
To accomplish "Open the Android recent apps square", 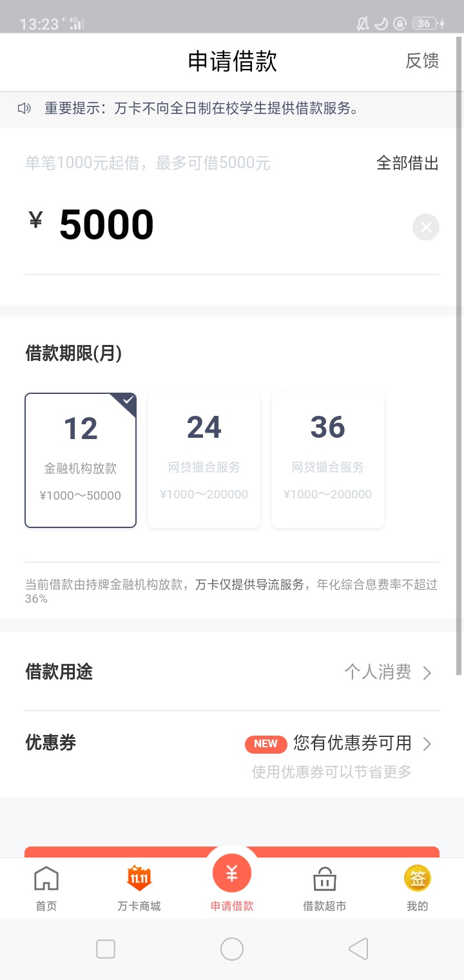I will pos(106,949).
